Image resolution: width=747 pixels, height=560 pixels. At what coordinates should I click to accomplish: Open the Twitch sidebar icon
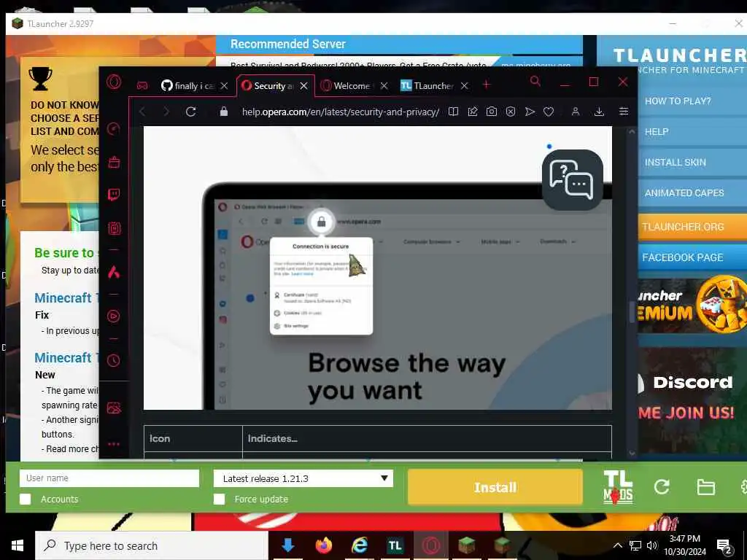(114, 195)
